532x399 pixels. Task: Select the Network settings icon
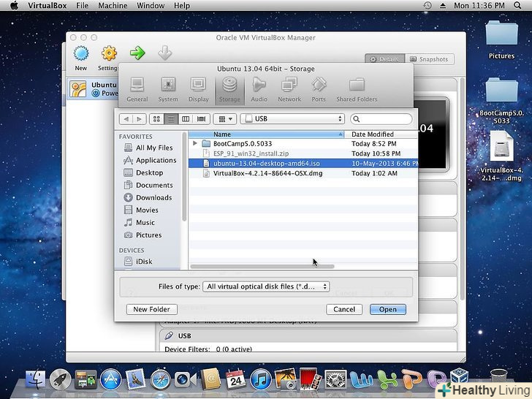click(x=289, y=88)
